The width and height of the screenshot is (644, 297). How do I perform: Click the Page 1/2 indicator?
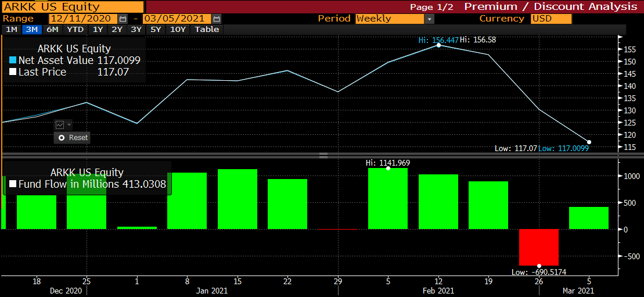click(433, 7)
